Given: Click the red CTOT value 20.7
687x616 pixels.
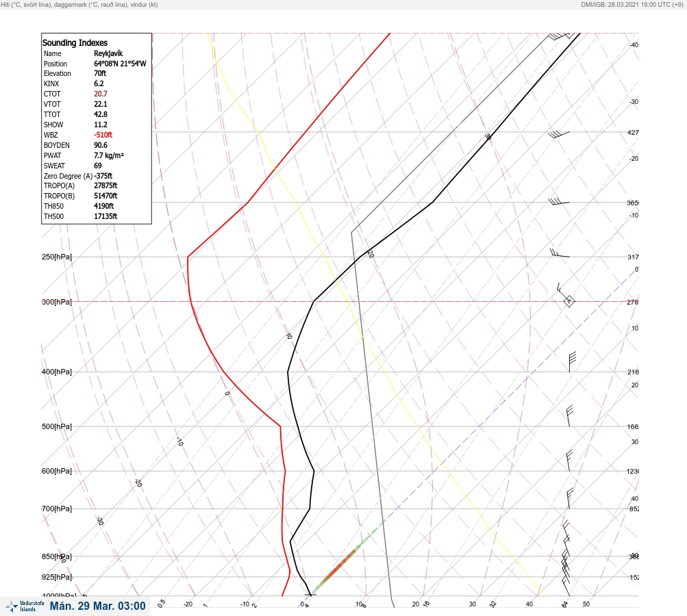Looking at the screenshot, I should (100, 94).
